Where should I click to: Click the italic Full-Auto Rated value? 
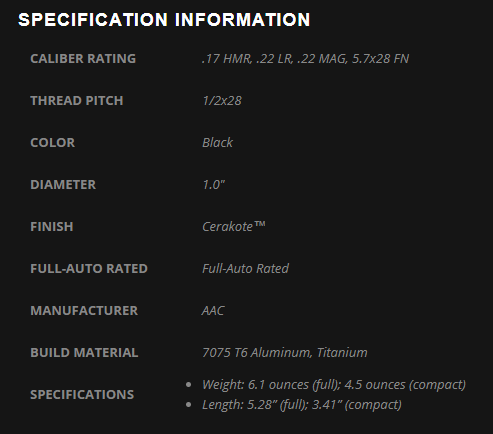pos(245,269)
